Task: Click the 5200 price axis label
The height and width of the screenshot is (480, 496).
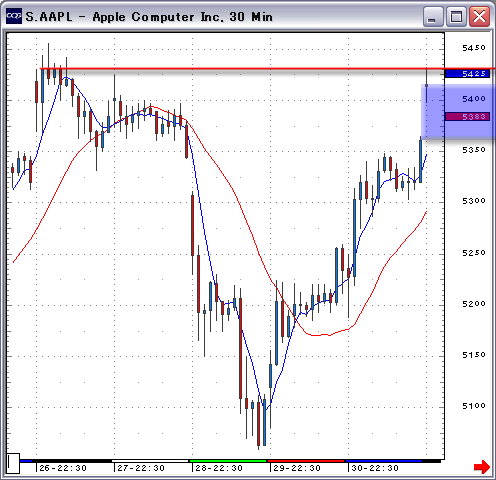Action: [x=474, y=304]
